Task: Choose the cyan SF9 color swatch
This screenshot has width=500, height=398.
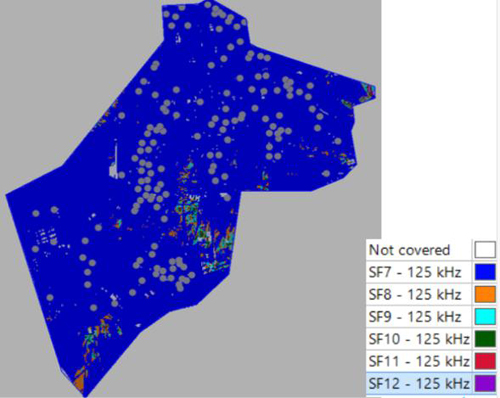Action: pyautogui.click(x=485, y=317)
